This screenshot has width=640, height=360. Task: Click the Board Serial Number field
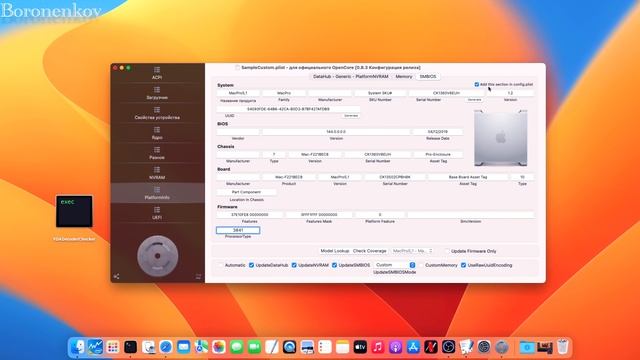(x=395, y=177)
